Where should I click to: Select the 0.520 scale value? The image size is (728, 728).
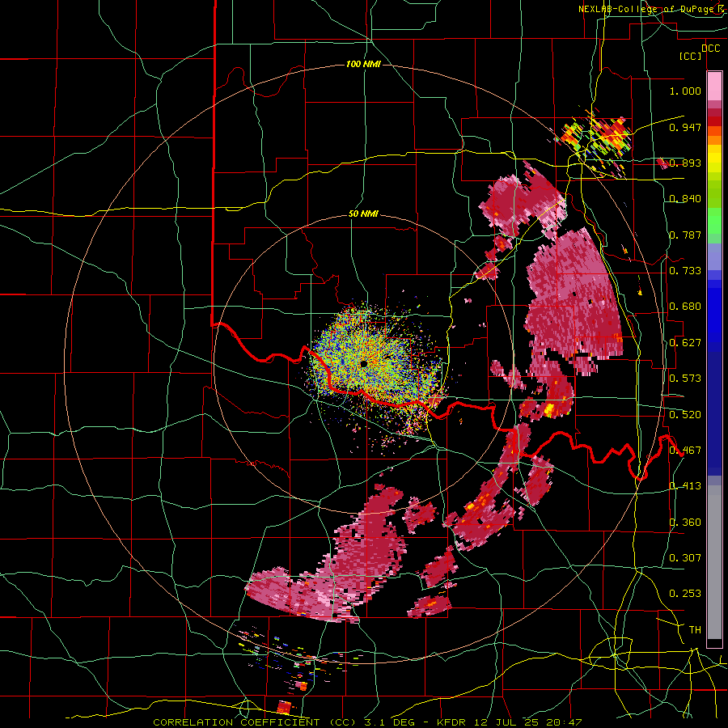click(685, 415)
